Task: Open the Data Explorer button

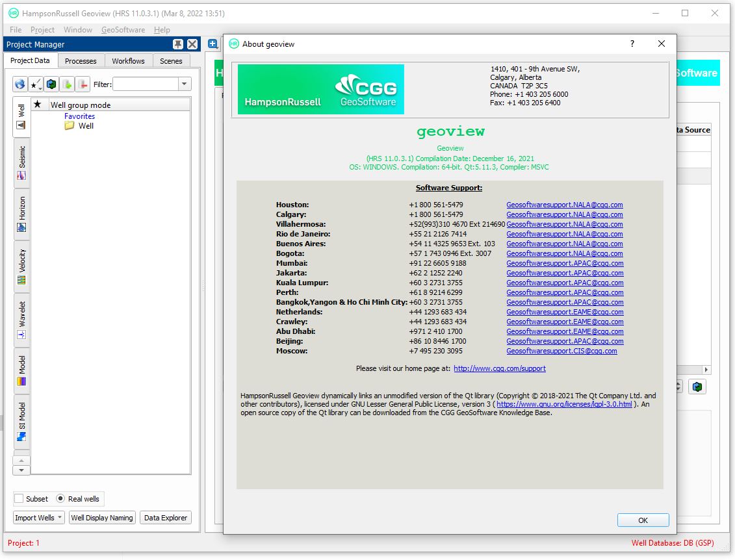Action: click(x=166, y=518)
